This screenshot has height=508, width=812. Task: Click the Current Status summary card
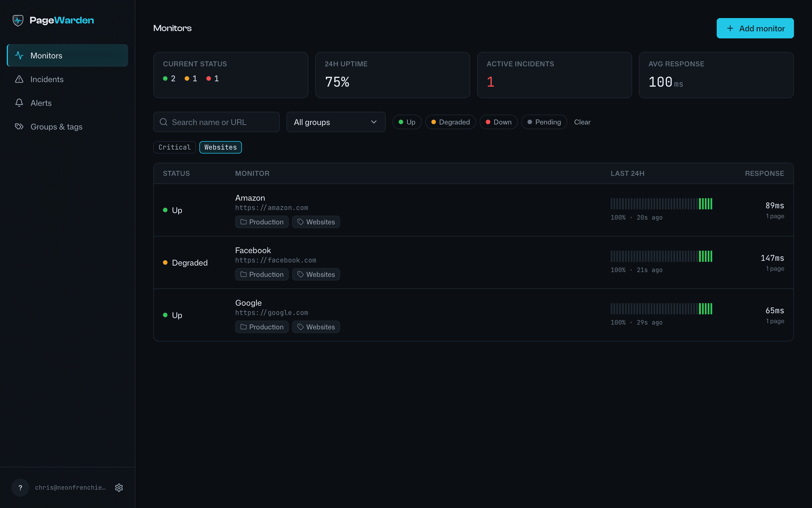(231, 75)
